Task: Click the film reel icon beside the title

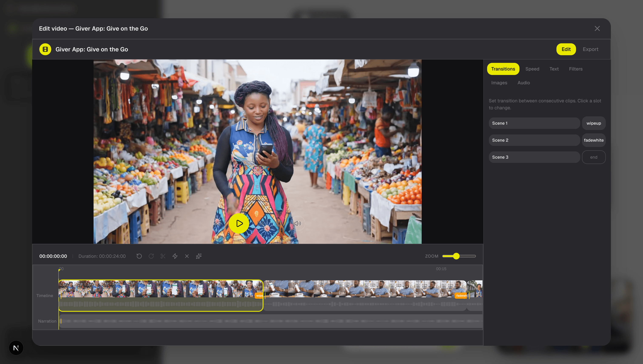Action: (45, 49)
